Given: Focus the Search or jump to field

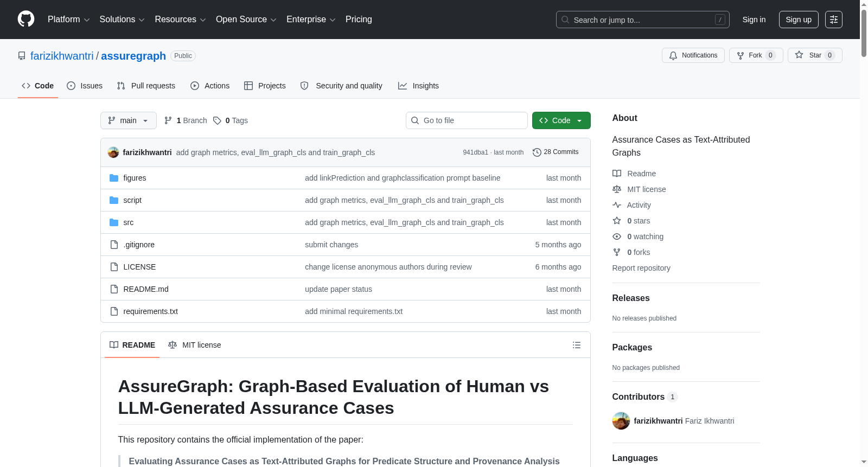Looking at the screenshot, I should tap(643, 20).
